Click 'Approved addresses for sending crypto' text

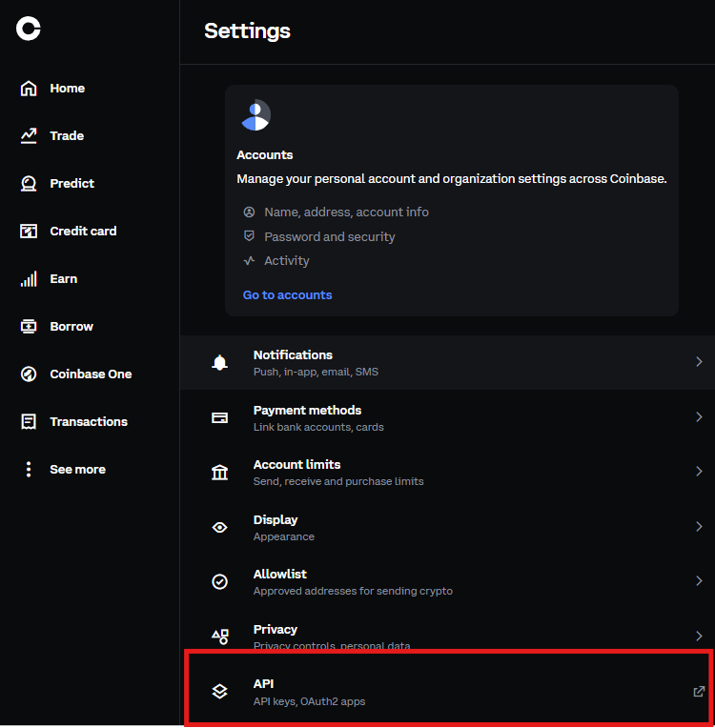click(353, 591)
